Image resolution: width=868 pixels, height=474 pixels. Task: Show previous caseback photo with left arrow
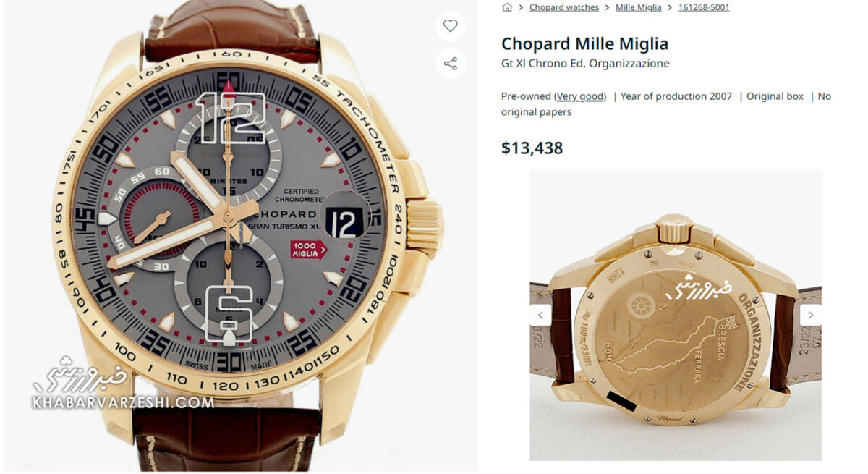(540, 315)
